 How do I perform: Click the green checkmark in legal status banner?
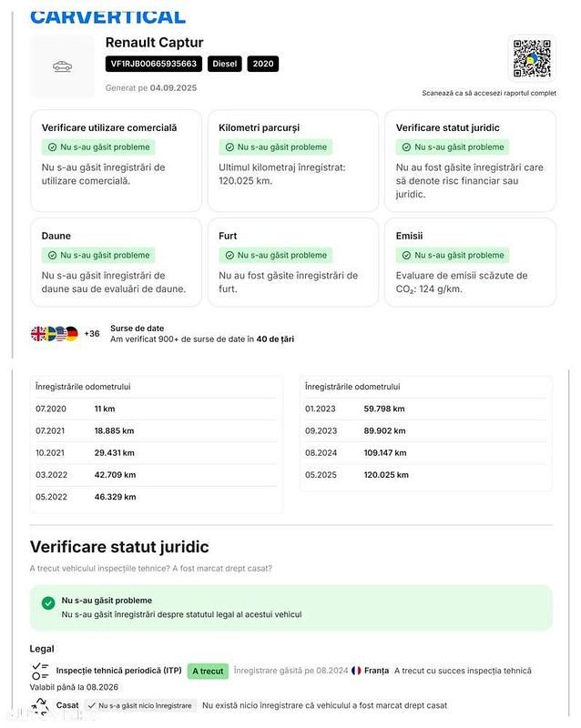pyautogui.click(x=48, y=602)
